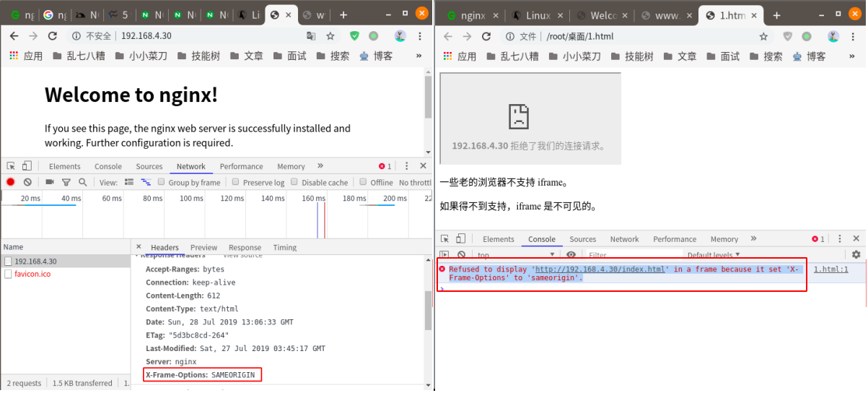Open Default levels dropdown in Console

[714, 255]
